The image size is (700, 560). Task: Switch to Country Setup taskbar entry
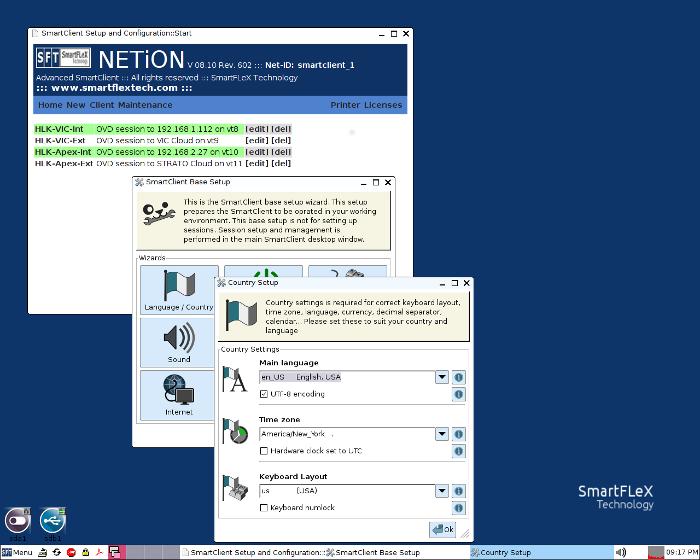pyautogui.click(x=540, y=552)
